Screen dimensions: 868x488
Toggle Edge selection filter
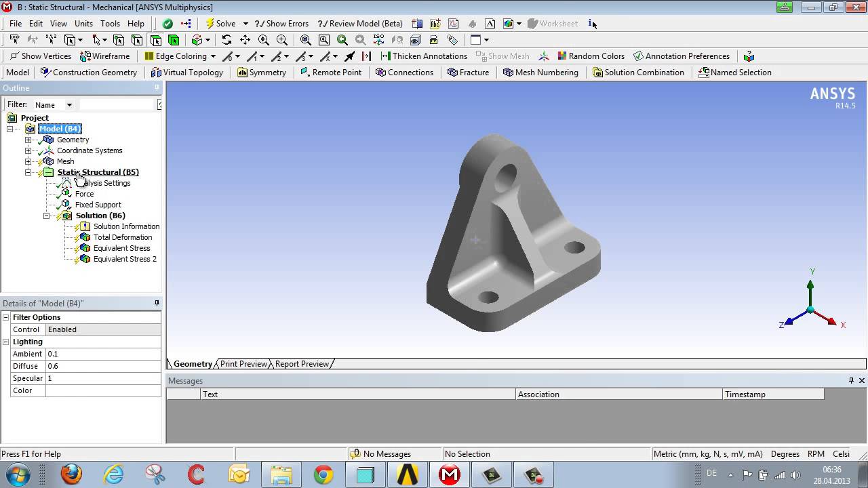pos(137,40)
